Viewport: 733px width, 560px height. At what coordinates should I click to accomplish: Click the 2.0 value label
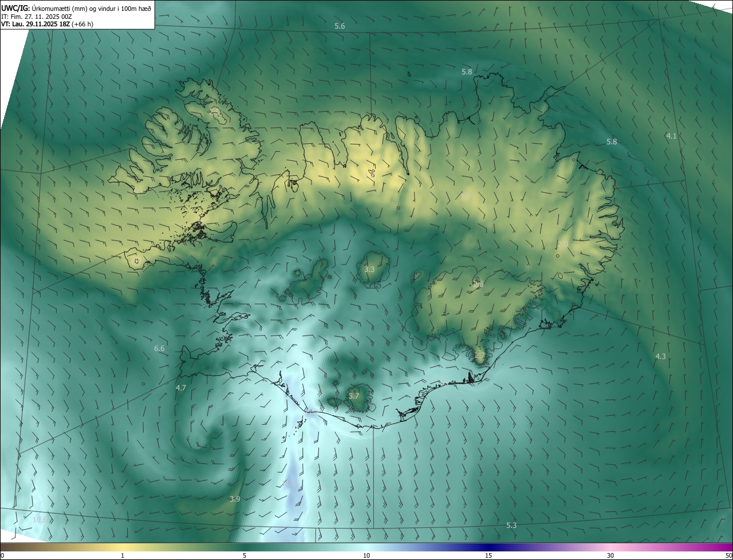point(563,244)
